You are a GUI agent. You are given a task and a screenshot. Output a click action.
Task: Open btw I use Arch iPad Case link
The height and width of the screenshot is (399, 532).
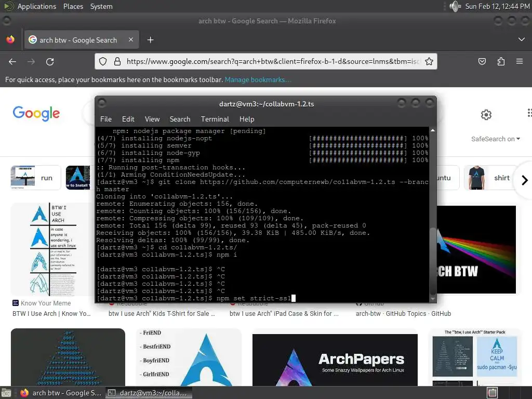284,313
